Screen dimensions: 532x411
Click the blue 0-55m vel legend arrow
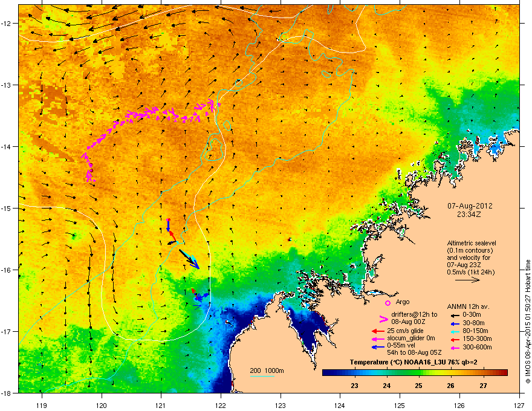tap(378, 347)
